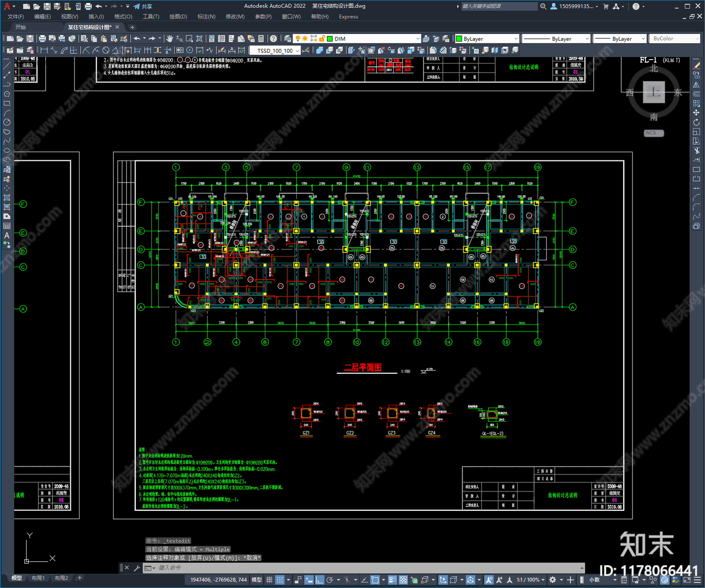The width and height of the screenshot is (705, 588).
Task: Toggle lineweight display in status bar
Action: tap(392, 580)
